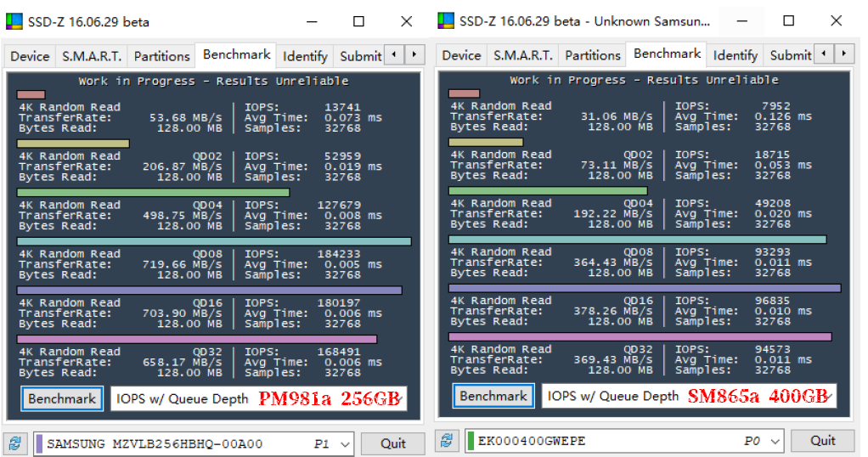Click the QD32 magenta result bar in left window
The image size is (868, 457).
click(x=197, y=339)
